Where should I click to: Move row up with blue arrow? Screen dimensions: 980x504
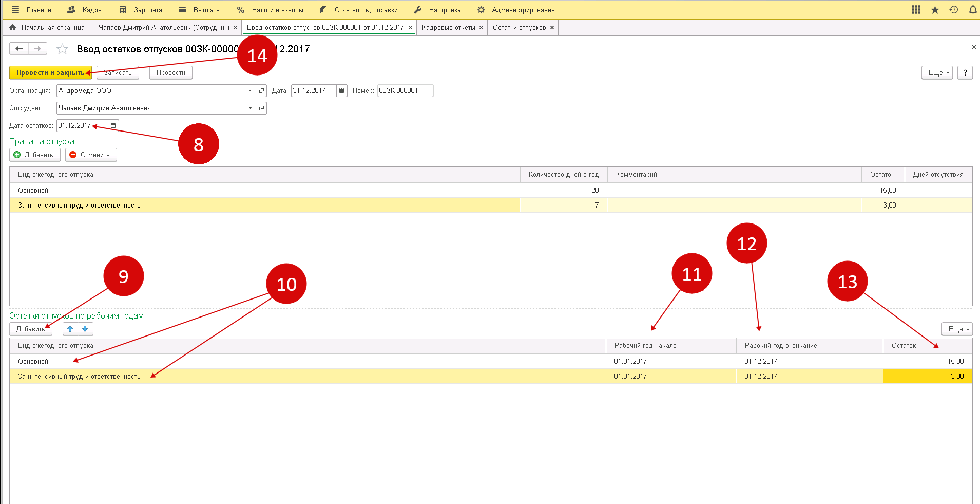point(70,329)
